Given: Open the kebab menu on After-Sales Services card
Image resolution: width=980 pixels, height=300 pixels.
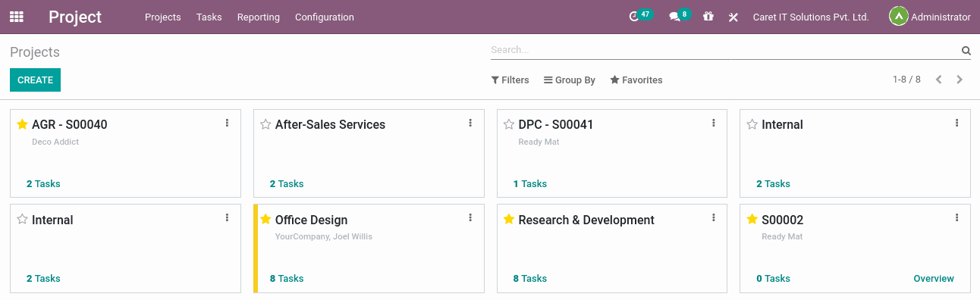Looking at the screenshot, I should pyautogui.click(x=470, y=123).
